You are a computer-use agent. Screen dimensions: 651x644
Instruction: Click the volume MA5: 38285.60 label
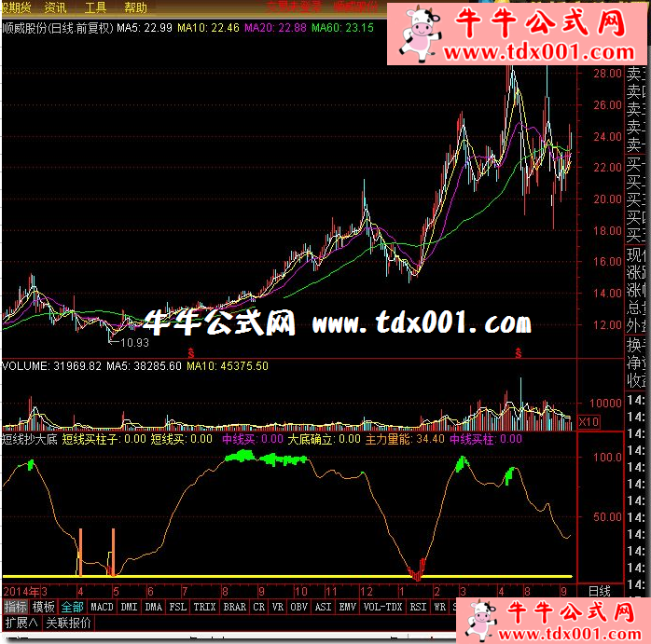(x=144, y=366)
